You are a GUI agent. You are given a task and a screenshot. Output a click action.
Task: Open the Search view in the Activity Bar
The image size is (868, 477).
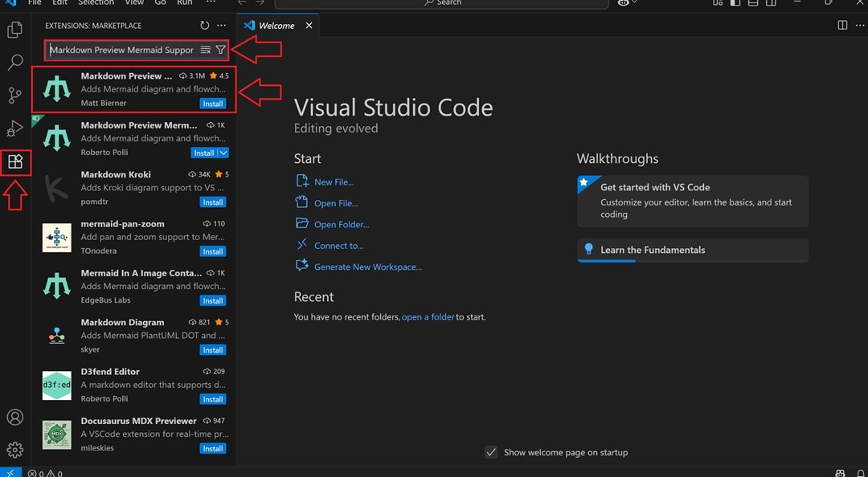[x=15, y=61]
